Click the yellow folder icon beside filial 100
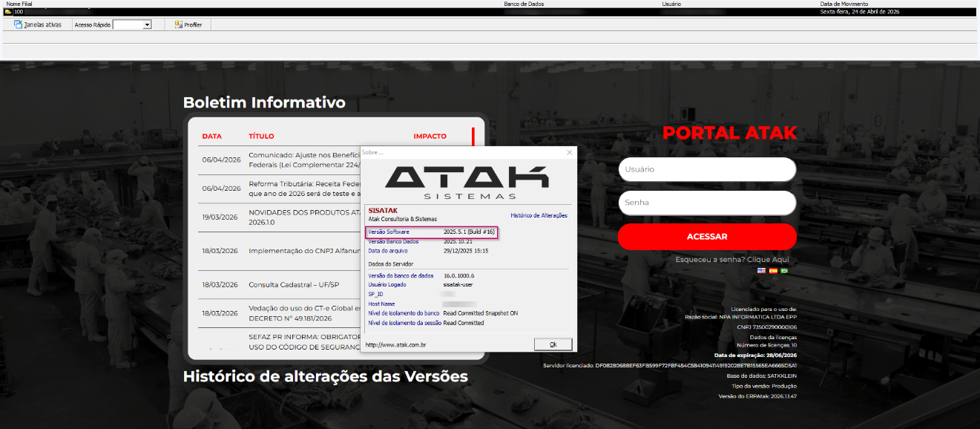 (8, 12)
